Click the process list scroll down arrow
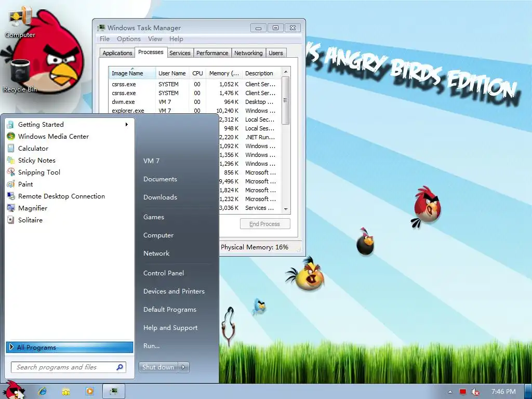 pos(286,209)
